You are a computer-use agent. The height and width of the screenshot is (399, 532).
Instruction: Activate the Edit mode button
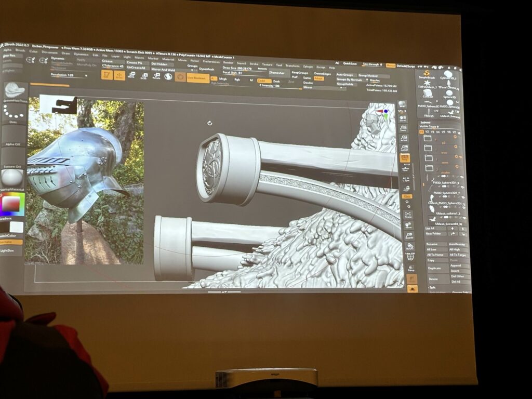(107, 75)
